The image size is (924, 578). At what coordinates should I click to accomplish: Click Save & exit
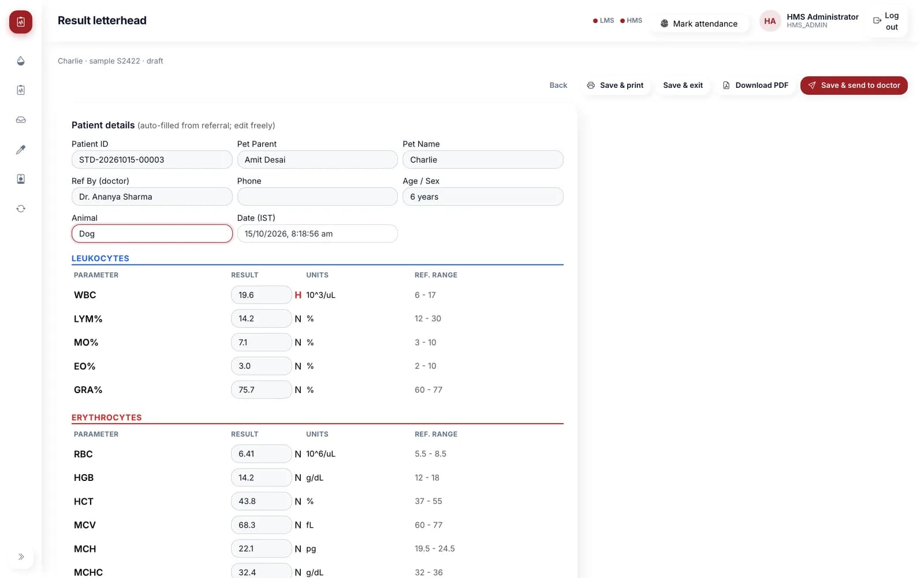pos(683,86)
